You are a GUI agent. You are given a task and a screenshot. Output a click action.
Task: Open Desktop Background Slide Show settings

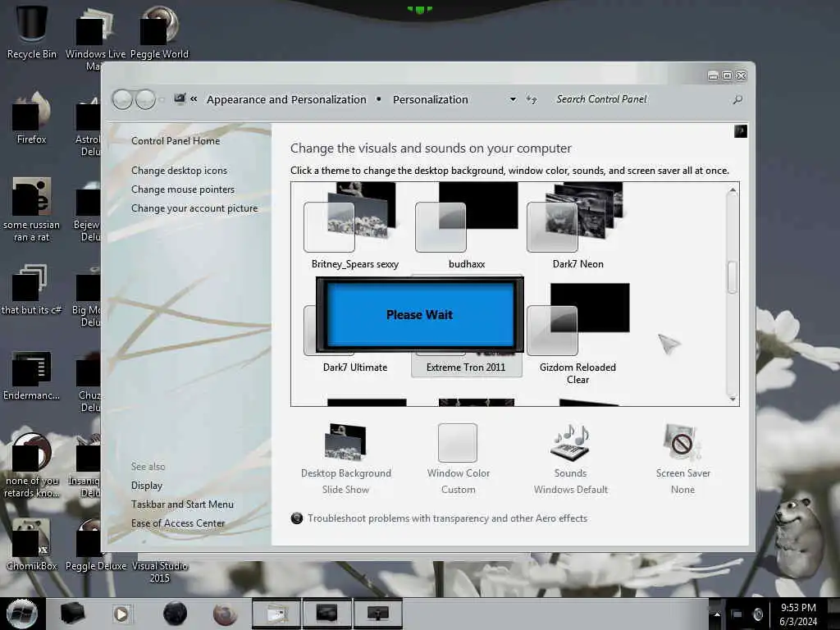pos(345,459)
